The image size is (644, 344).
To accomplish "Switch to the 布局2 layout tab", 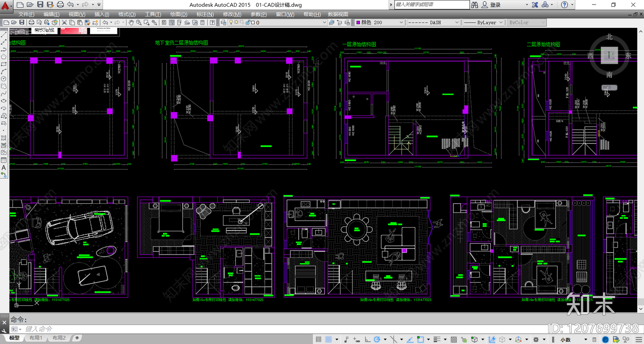I will 59,338.
